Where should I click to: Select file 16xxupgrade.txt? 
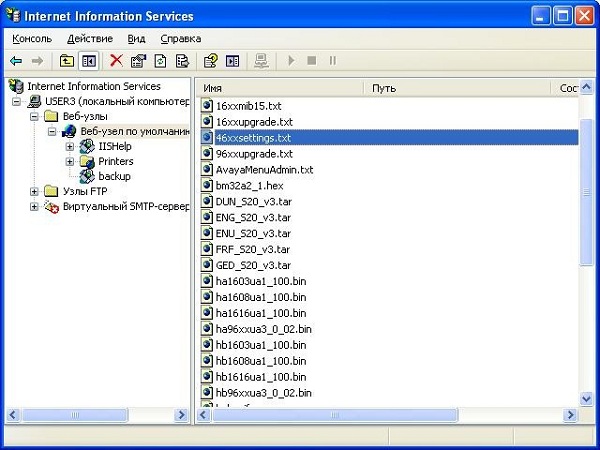(254, 122)
